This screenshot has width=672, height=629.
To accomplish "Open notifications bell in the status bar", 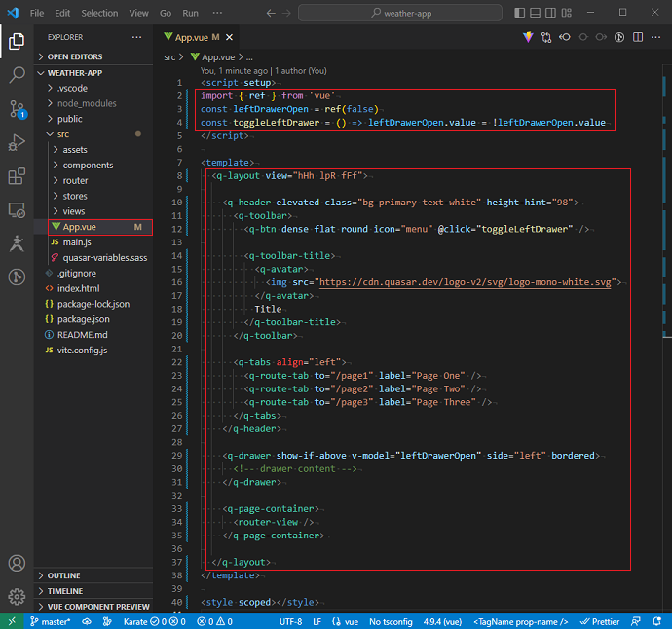I will point(656,621).
